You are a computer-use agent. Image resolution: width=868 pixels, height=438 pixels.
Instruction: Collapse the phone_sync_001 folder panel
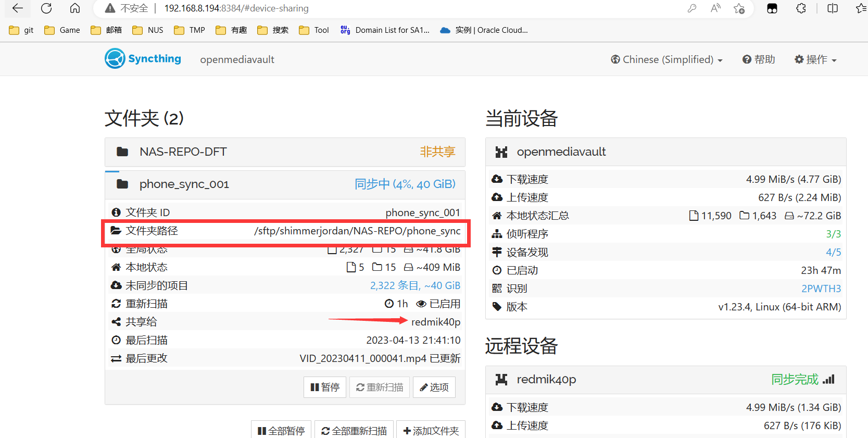(x=285, y=184)
